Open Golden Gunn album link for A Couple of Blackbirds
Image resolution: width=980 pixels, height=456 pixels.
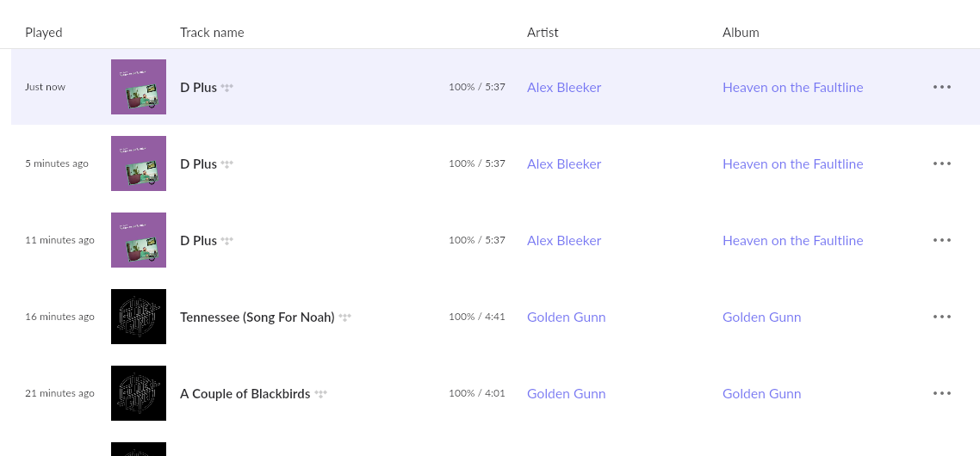(x=762, y=393)
